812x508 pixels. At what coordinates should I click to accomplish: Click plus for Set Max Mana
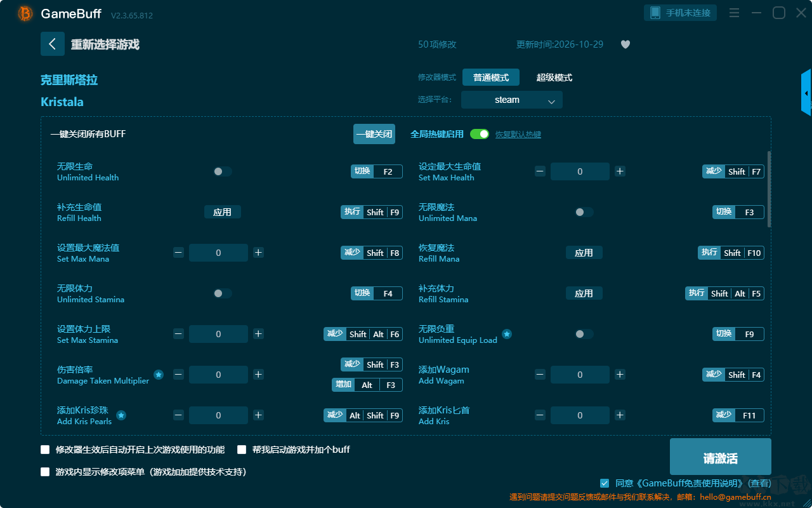click(x=258, y=253)
